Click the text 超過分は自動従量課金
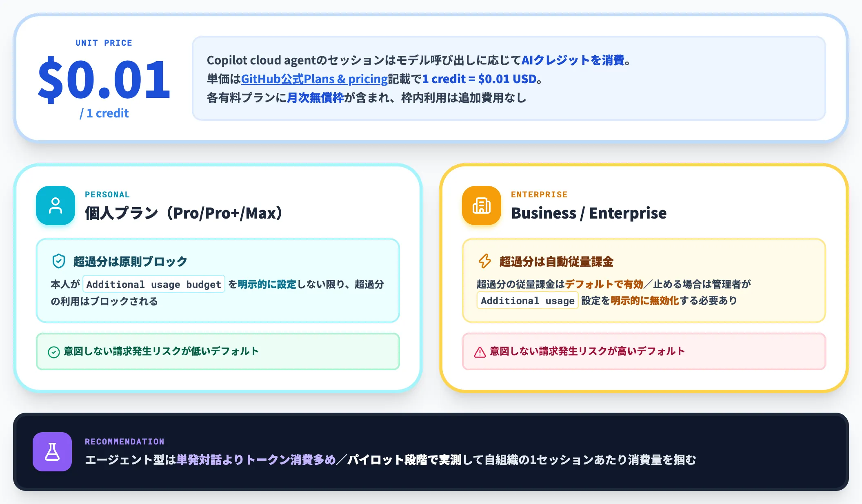 coord(556,261)
